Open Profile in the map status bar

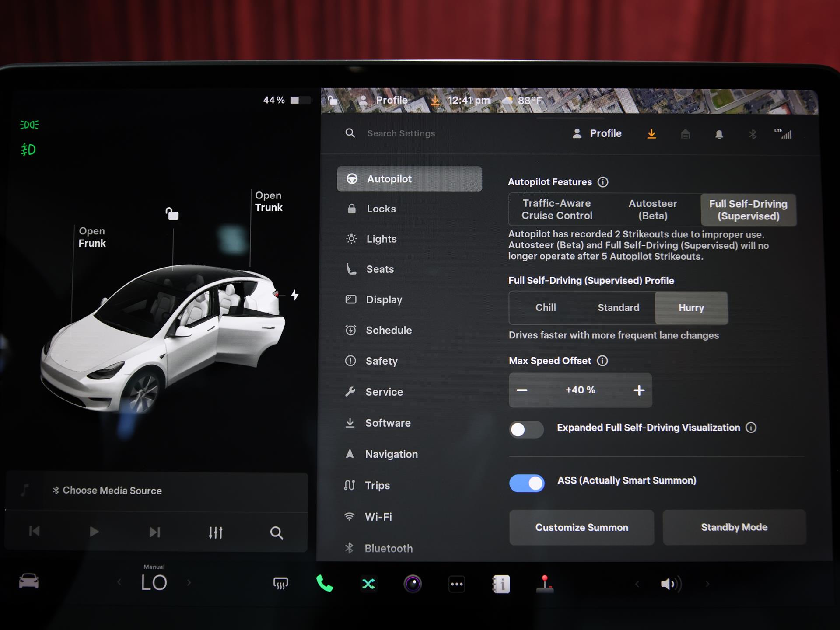[x=383, y=100]
